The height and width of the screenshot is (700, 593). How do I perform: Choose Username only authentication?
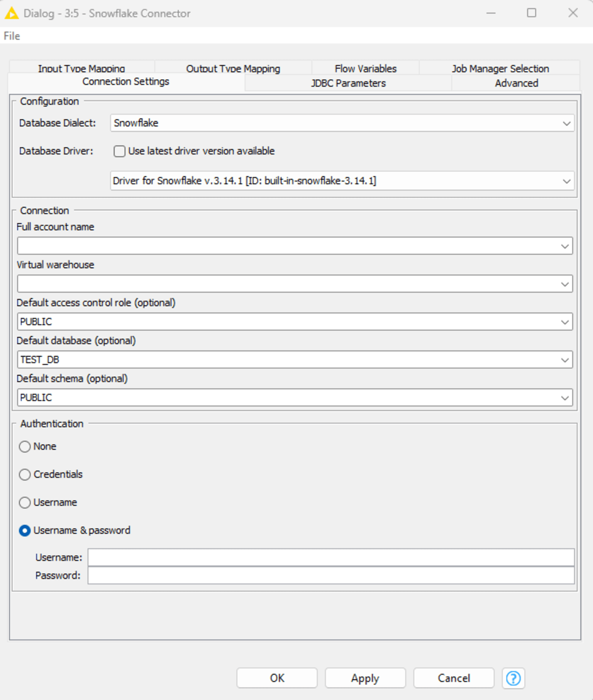25,503
